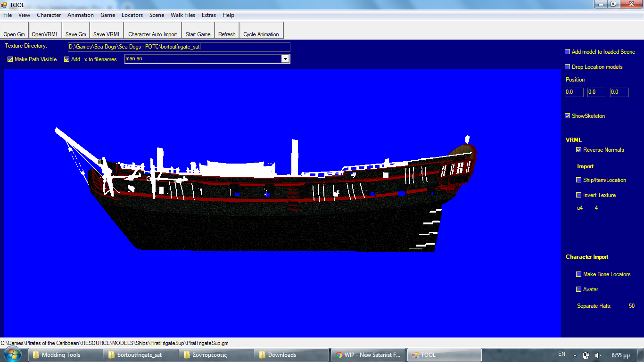Image resolution: width=644 pixels, height=362 pixels.
Task: Click into the Texture Directory path field
Action: [x=179, y=47]
